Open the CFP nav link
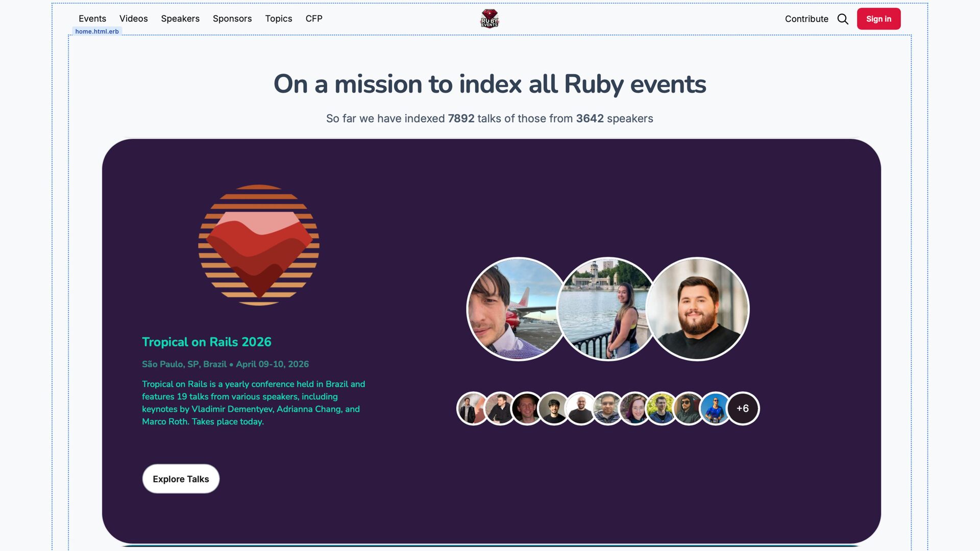This screenshot has height=551, width=980. pos(314,19)
